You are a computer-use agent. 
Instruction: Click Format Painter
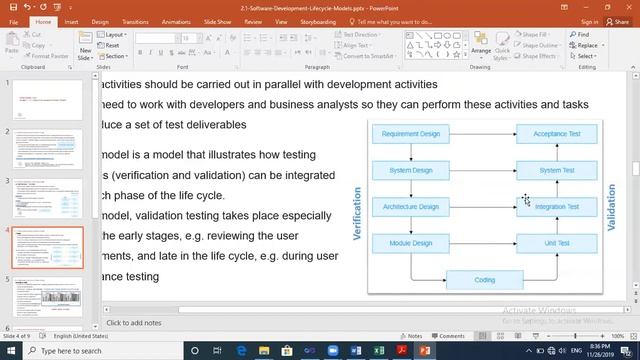coord(46,56)
